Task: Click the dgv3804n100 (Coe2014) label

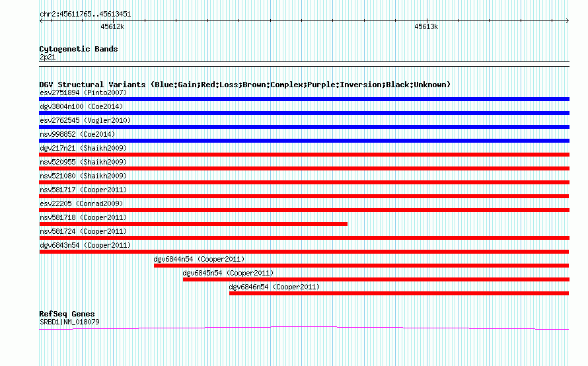Action: 81,106
